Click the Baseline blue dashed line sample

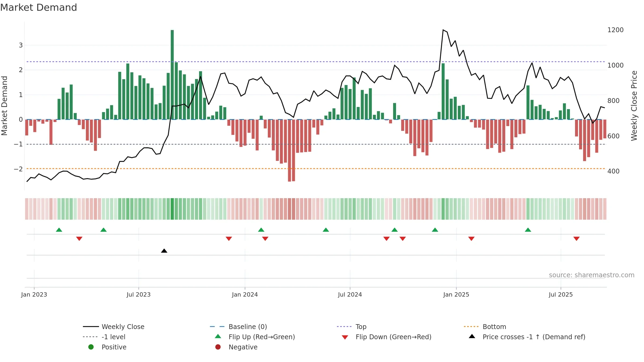point(217,327)
